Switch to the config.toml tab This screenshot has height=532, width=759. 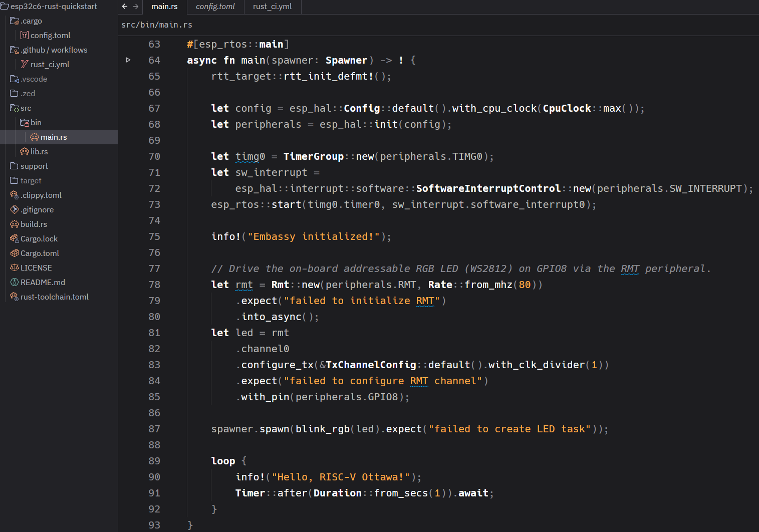tap(215, 7)
